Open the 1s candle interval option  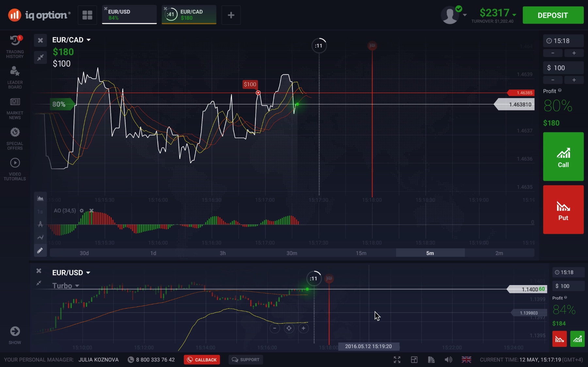(40, 212)
